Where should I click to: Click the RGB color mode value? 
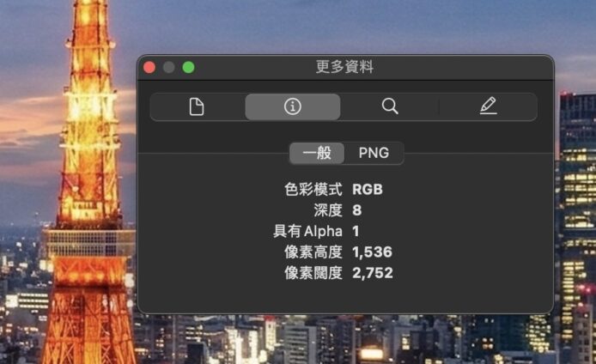pos(368,189)
